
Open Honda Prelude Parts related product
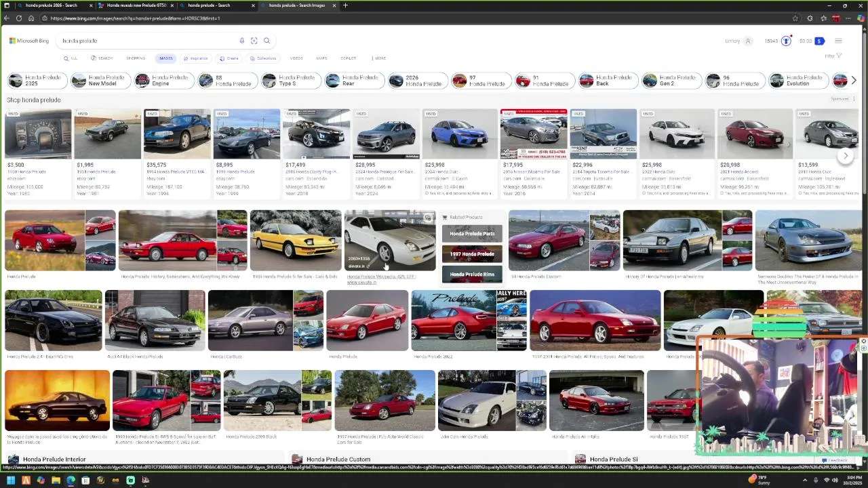click(472, 234)
